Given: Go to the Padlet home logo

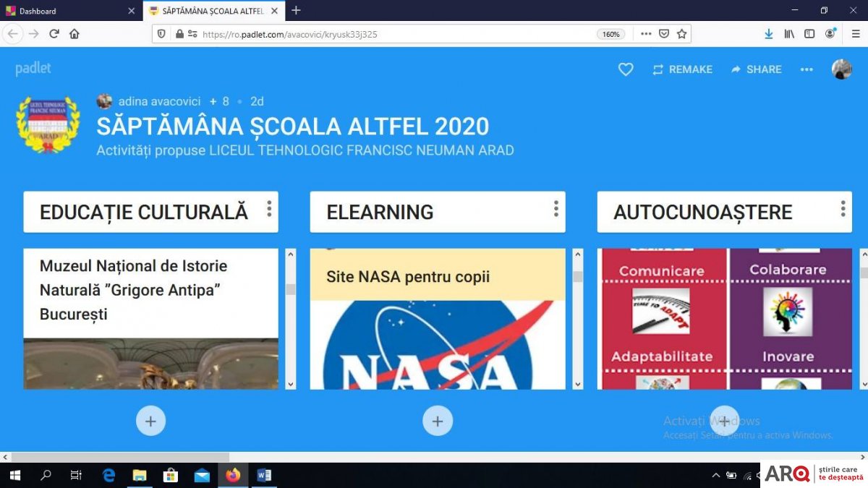Looking at the screenshot, I should (33, 69).
